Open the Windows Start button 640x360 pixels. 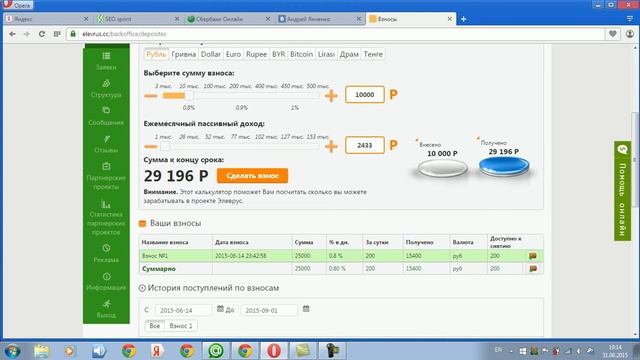[12, 351]
